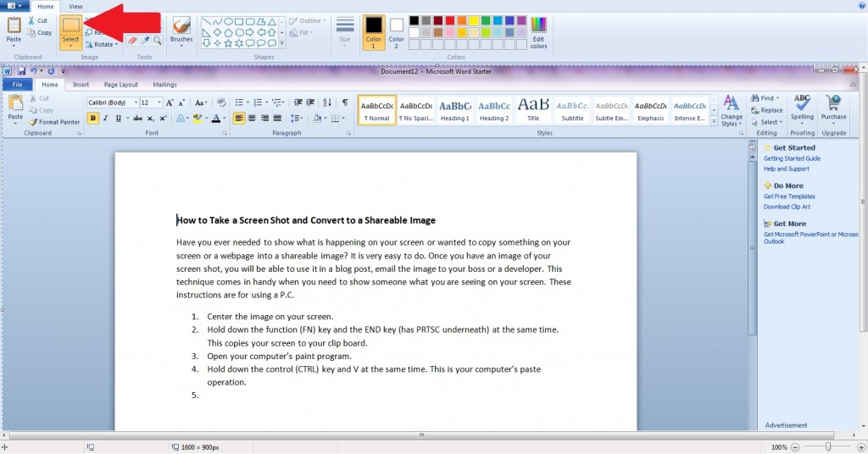Apply the Heading 1 style in Word
Screen dimensions: 868x454
(455, 109)
